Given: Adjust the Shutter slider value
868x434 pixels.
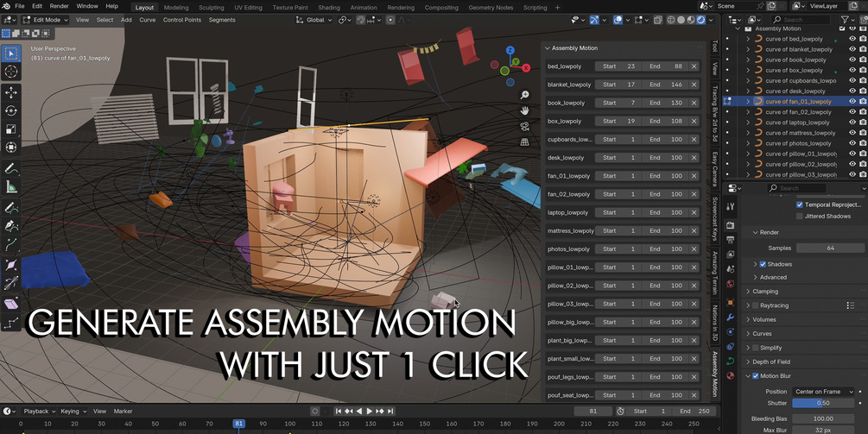Looking at the screenshot, I should point(822,403).
